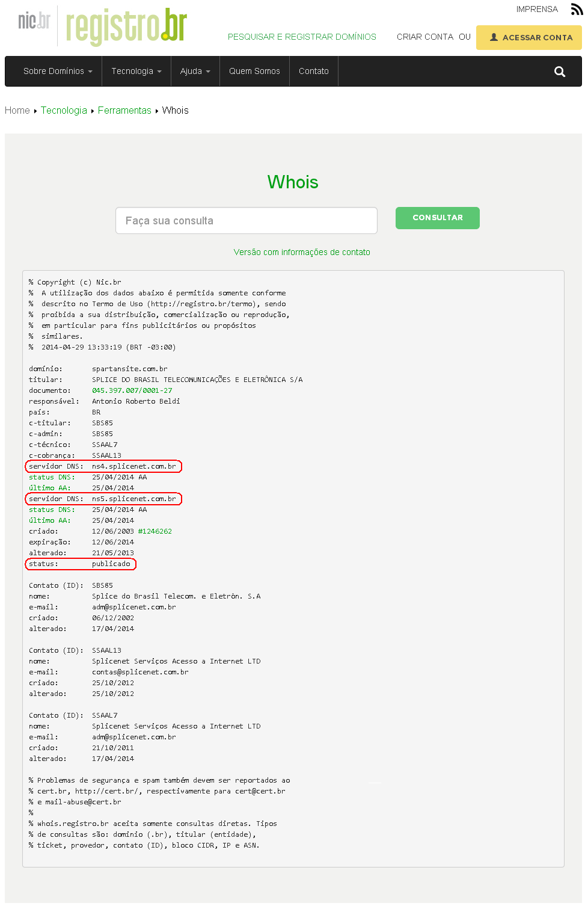Click the RSS feed icon

tap(577, 9)
